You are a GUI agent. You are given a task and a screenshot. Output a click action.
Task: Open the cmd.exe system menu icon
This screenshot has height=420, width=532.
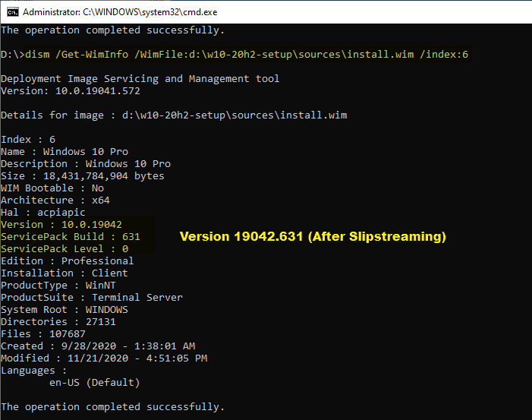13,12
